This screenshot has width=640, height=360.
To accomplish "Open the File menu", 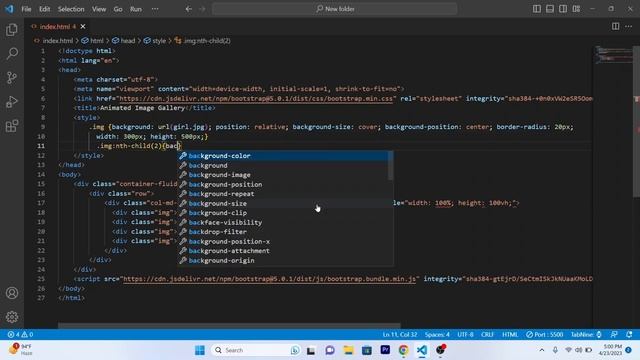I will (26, 9).
